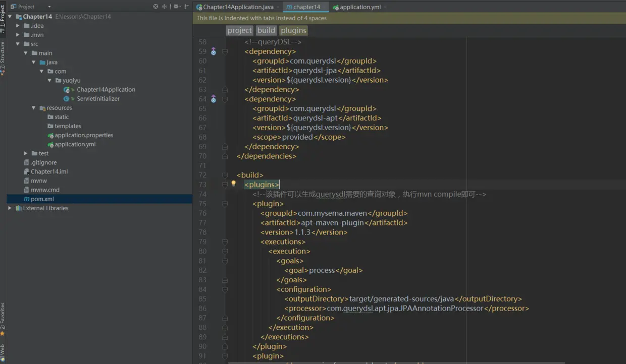The image size is (626, 364).
Task: Open the Favorites tool window stripe
Action: pos(3,319)
